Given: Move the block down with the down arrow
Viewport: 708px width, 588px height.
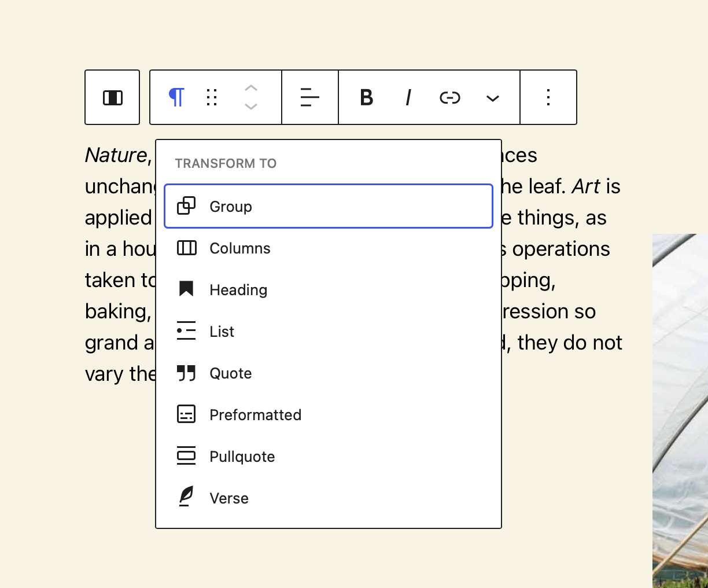Looking at the screenshot, I should (251, 107).
